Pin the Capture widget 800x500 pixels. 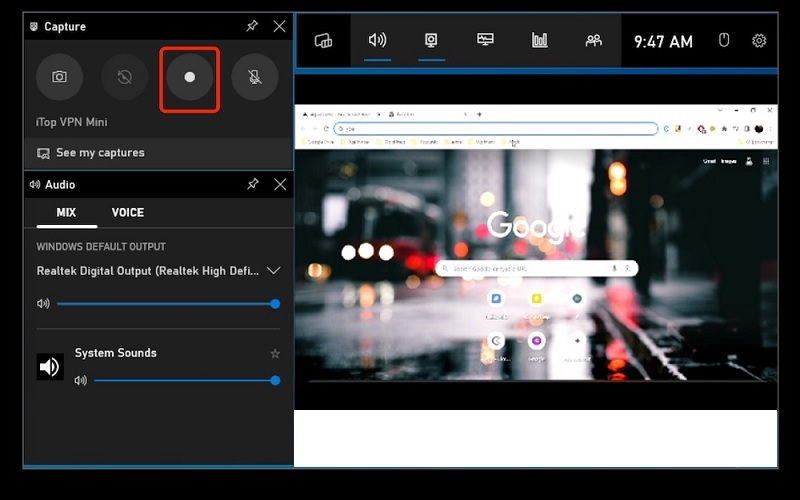(253, 26)
